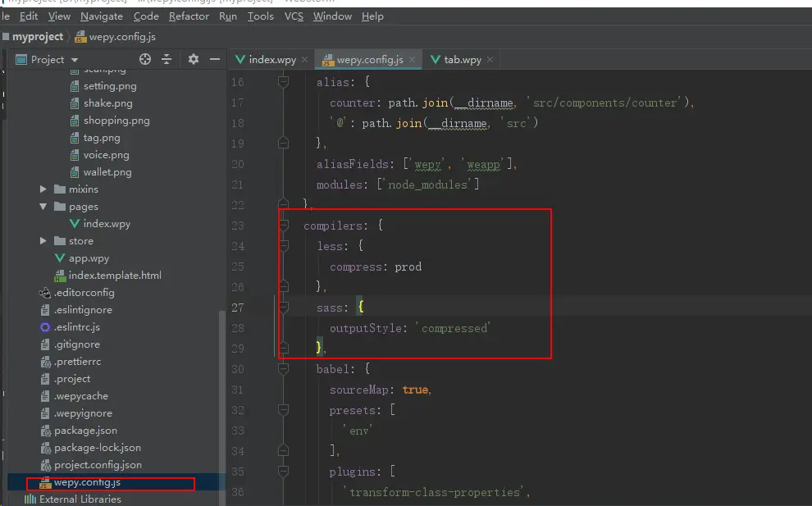Select wepy.config.js in project tree
Viewport: 812px width, 506px height.
point(87,482)
